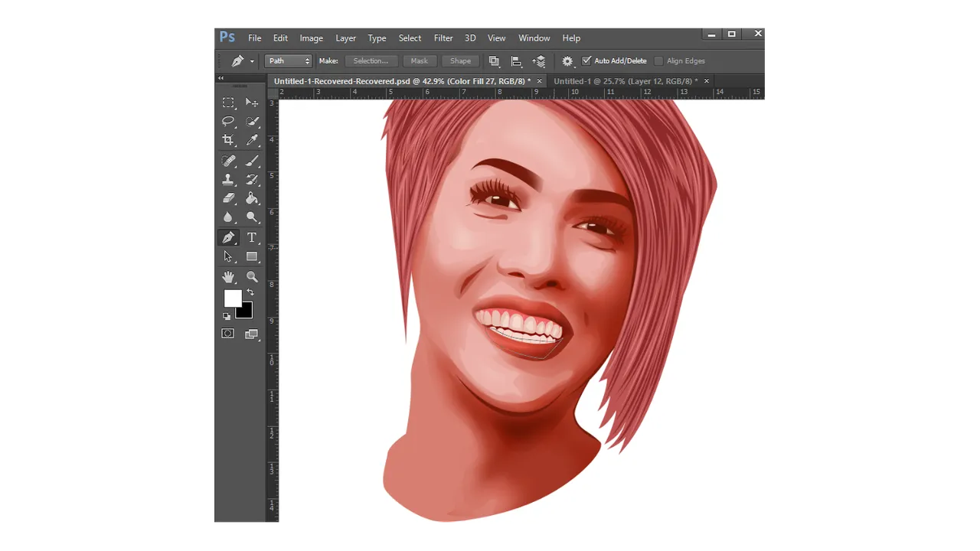Select the Blur tool
Image resolution: width=980 pixels, height=551 pixels.
(228, 217)
